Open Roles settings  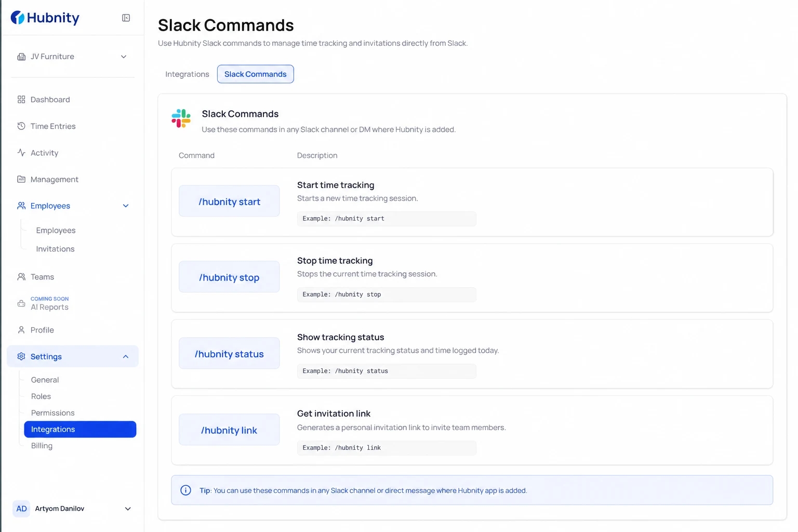pos(41,396)
